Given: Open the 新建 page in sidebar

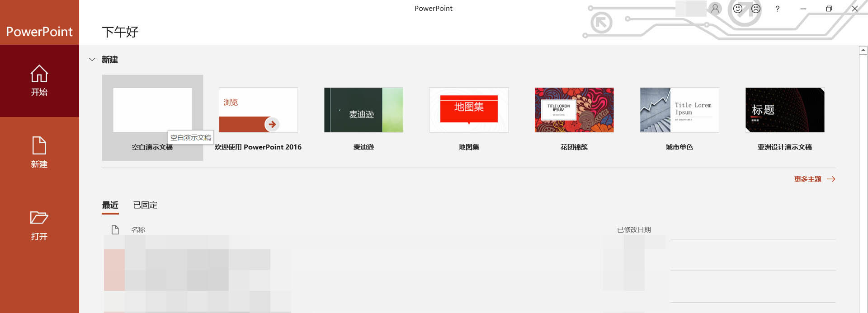Looking at the screenshot, I should 39,153.
